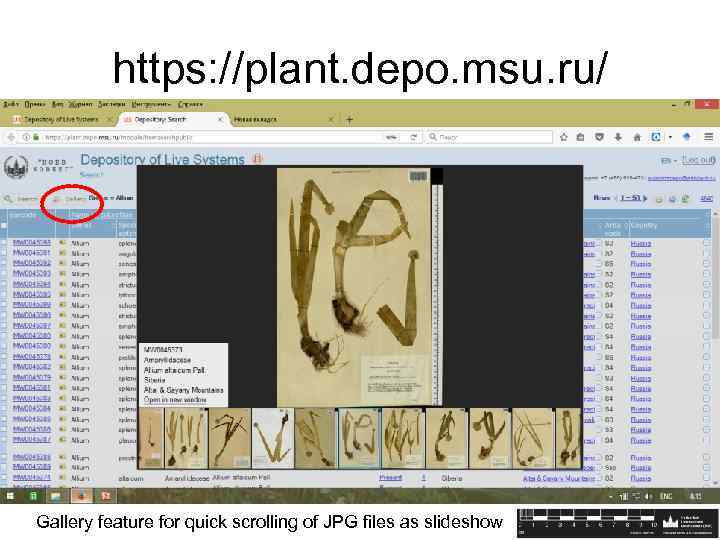Click the Present link in bottom table row
The image size is (720, 540).
pos(390,478)
